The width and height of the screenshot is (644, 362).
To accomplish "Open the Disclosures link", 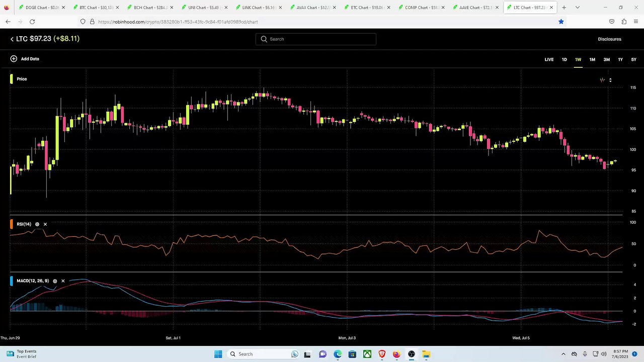I will (x=609, y=39).
